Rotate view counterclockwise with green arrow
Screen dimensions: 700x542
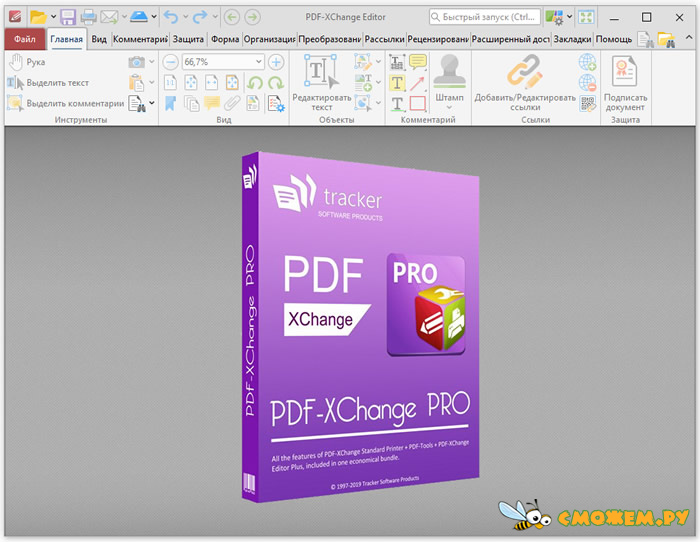pos(255,83)
